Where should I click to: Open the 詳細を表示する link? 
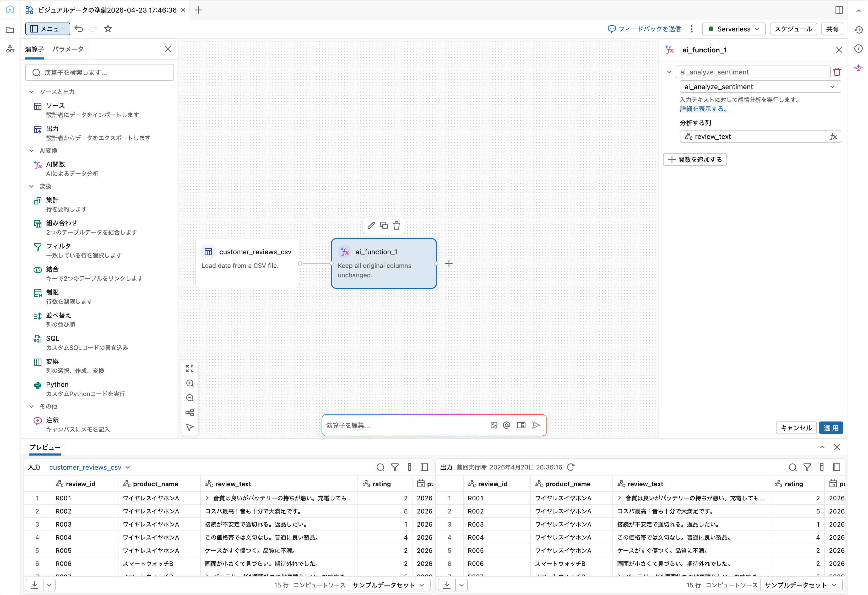[704, 109]
